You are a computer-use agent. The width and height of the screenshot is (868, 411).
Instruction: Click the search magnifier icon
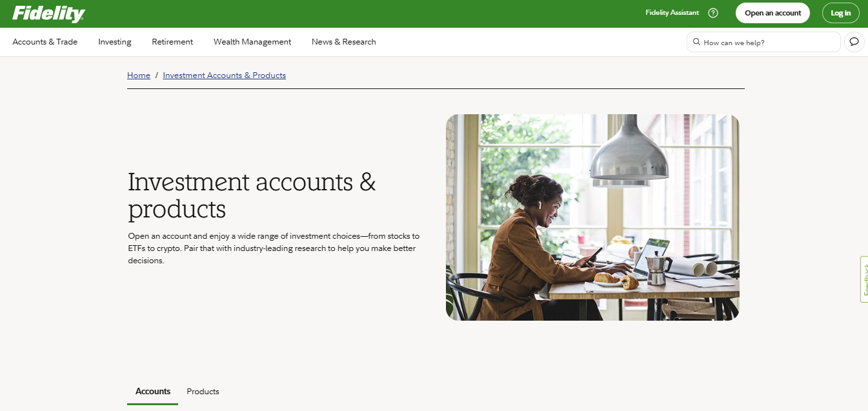pyautogui.click(x=696, y=42)
